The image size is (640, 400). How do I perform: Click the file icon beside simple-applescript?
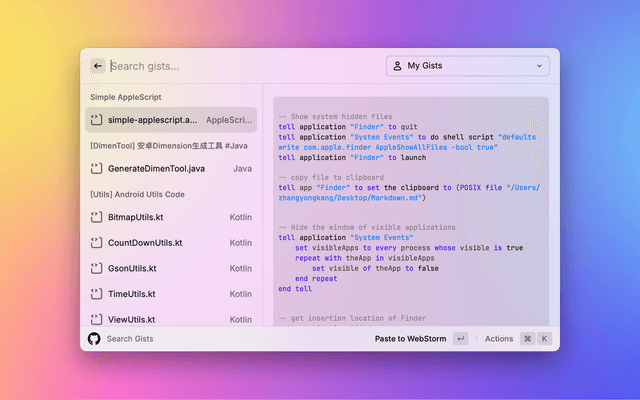[96, 120]
